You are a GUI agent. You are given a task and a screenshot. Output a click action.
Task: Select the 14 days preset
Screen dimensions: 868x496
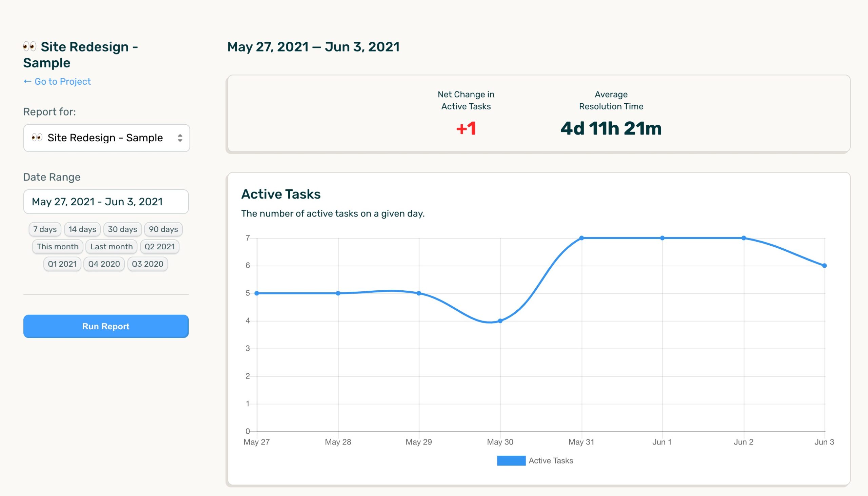(x=82, y=229)
